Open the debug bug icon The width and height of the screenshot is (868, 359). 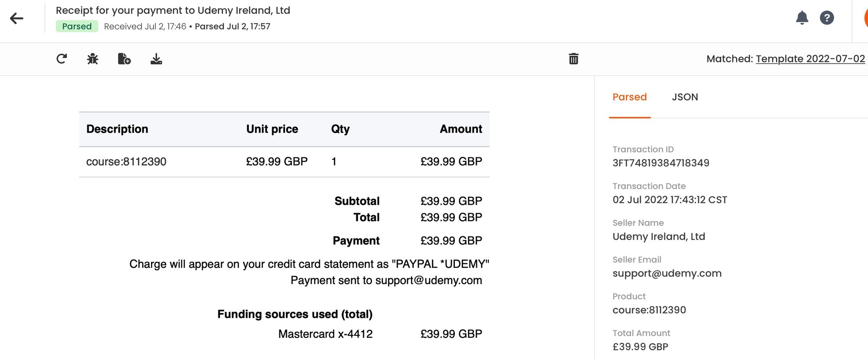click(92, 59)
